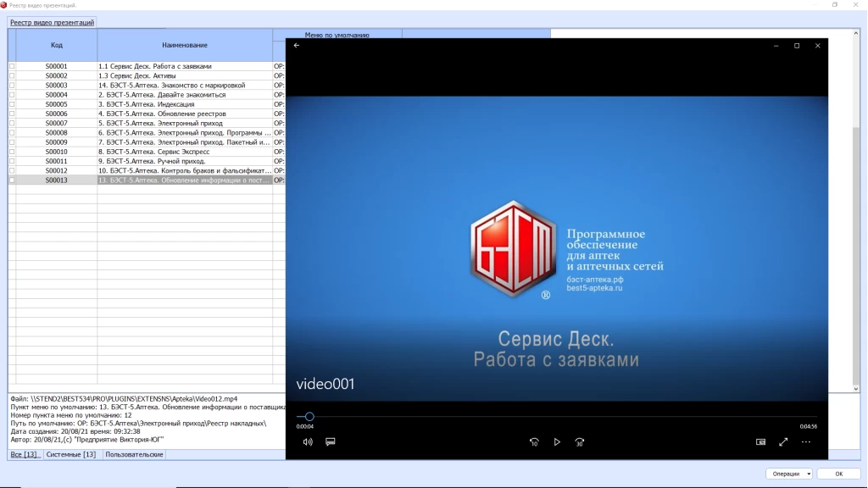The width and height of the screenshot is (868, 488).
Task: Select row 1.3 Сервис Деск. Активы
Action: click(185, 75)
